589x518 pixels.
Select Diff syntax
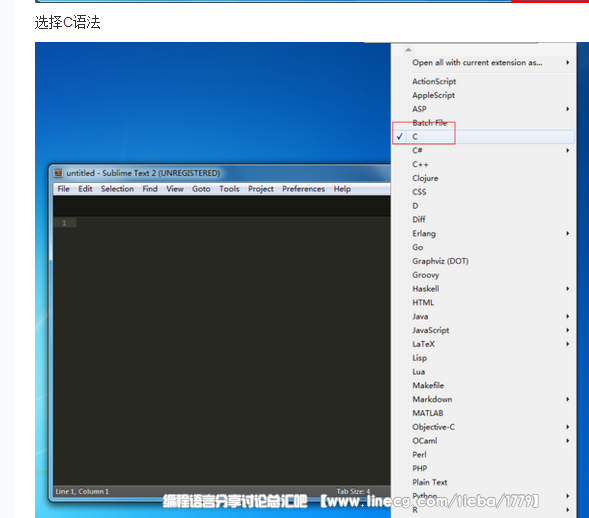click(x=483, y=219)
